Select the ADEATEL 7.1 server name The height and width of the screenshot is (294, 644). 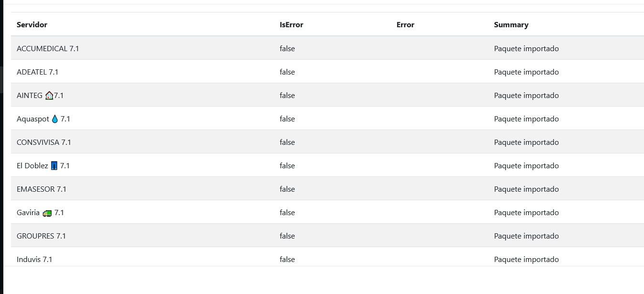click(x=37, y=72)
